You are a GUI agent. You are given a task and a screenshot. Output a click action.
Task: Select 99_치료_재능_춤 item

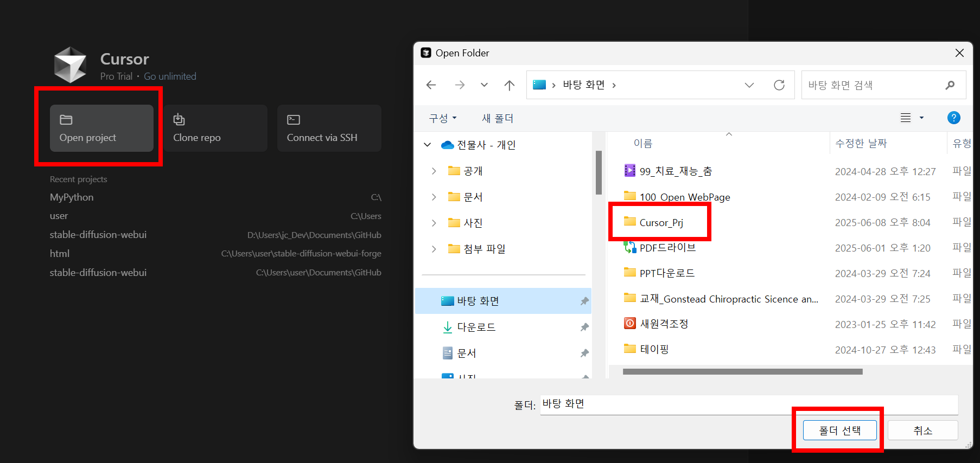coord(676,171)
